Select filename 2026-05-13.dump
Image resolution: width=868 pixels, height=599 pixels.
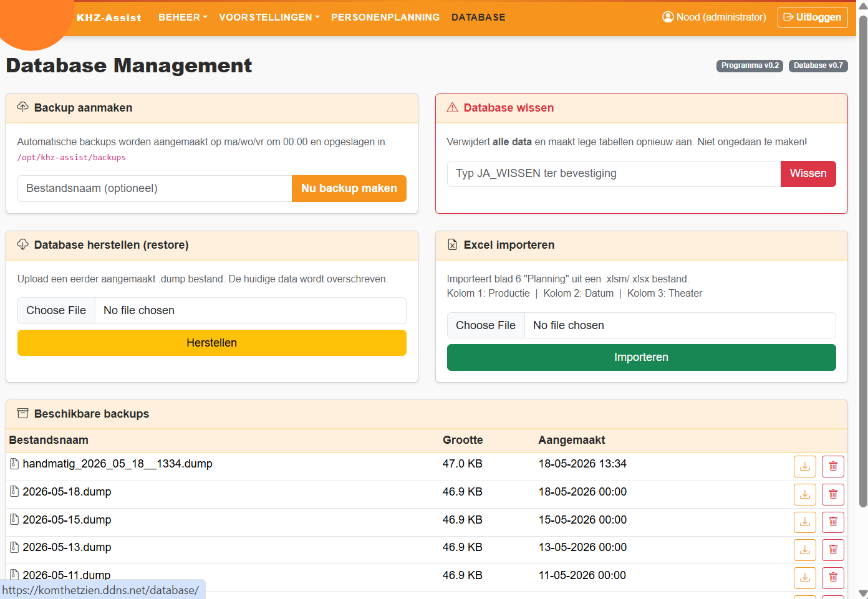(67, 547)
